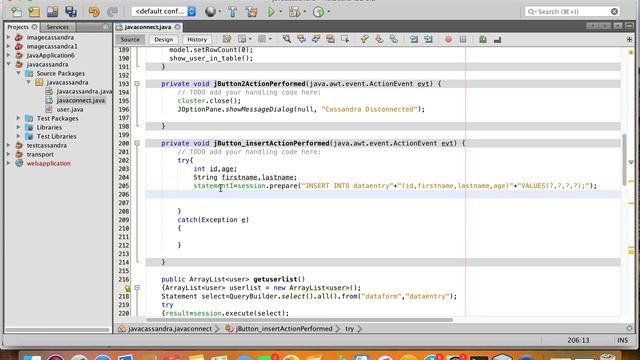The width and height of the screenshot is (640, 360).
Task: Click the New Project toolbar icon
Action: [34, 12]
